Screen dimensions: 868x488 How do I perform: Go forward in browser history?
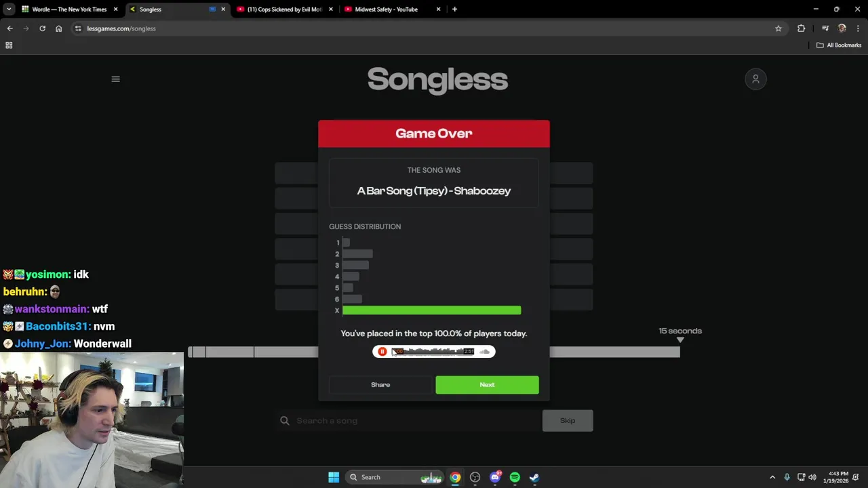tap(26, 28)
